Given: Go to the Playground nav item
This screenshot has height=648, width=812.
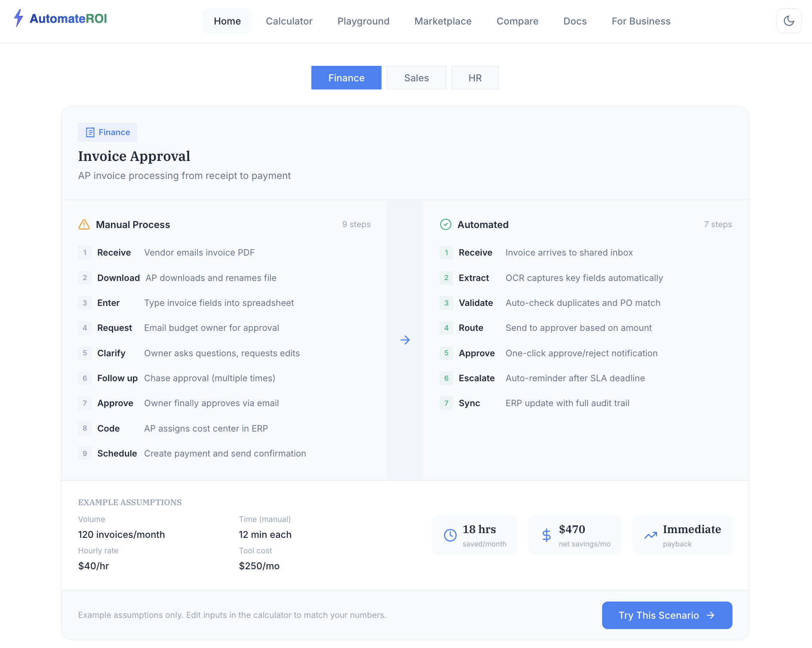Looking at the screenshot, I should 363,21.
